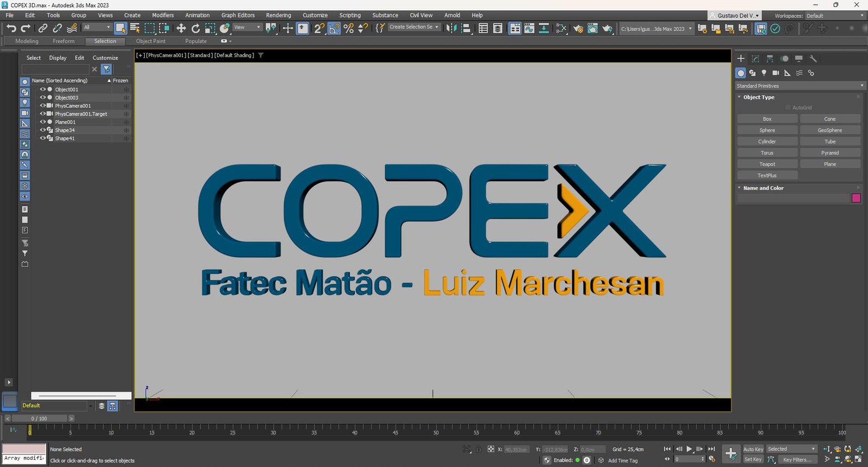This screenshot has width=868, height=467.
Task: Toggle the Auto Key button
Action: [x=753, y=449]
